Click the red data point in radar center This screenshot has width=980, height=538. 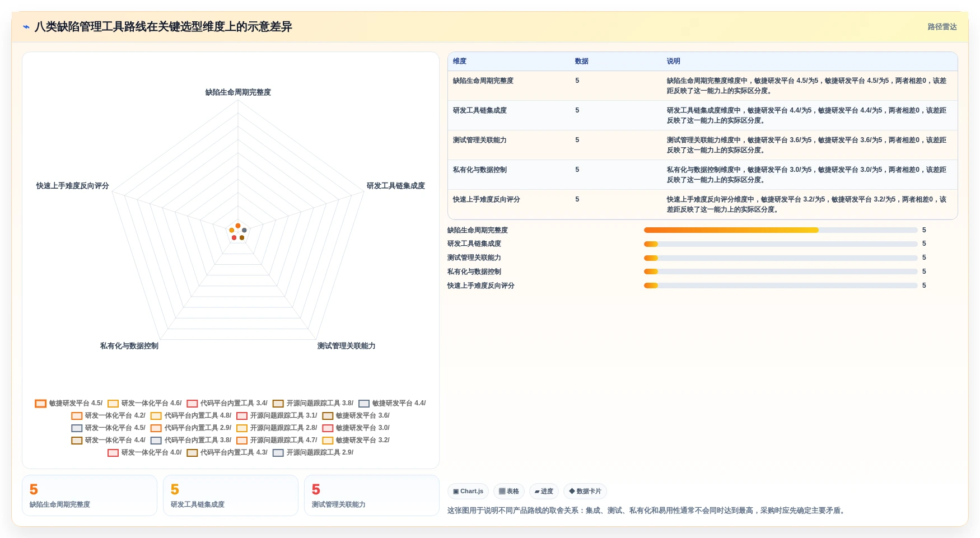tap(234, 237)
